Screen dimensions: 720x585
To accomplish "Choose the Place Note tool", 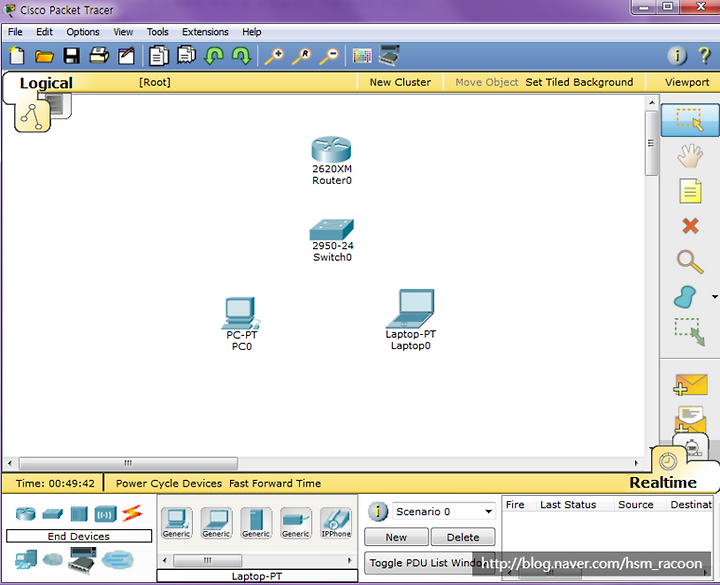I will (690, 191).
